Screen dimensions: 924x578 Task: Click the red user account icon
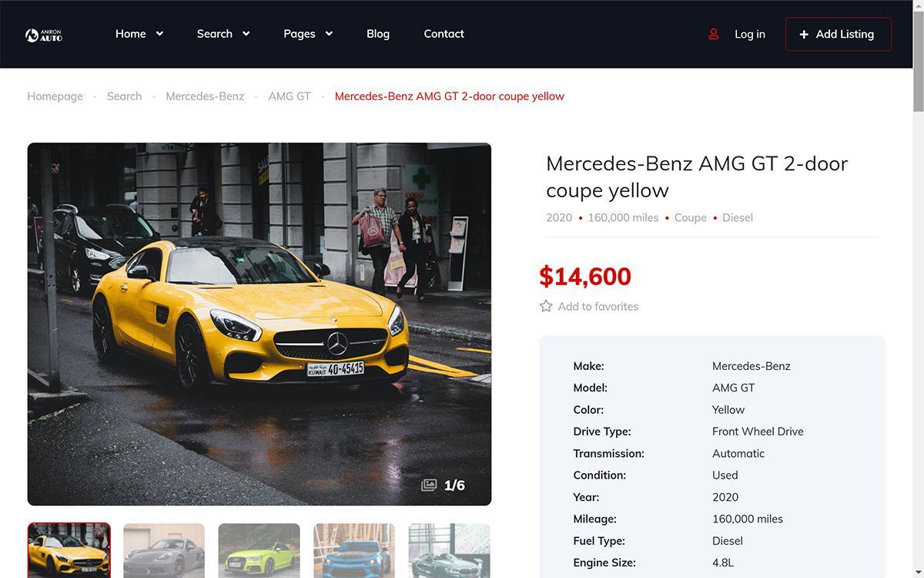pyautogui.click(x=714, y=34)
